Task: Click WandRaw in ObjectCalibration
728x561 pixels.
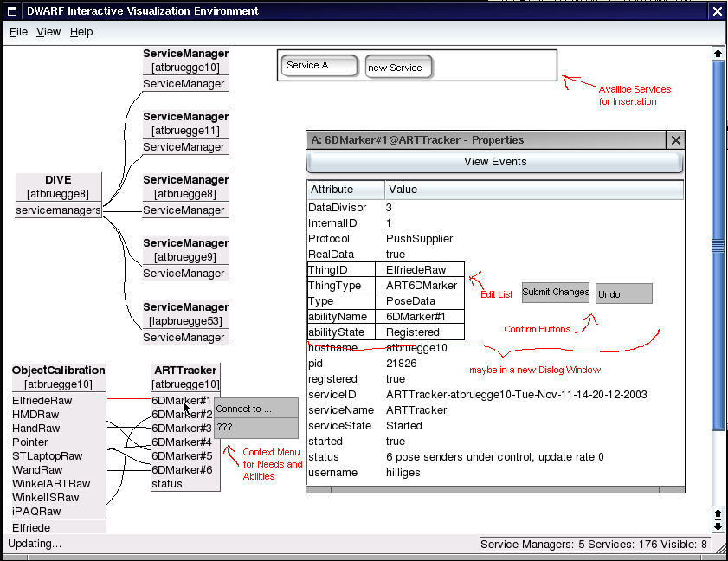Action: [x=59, y=470]
